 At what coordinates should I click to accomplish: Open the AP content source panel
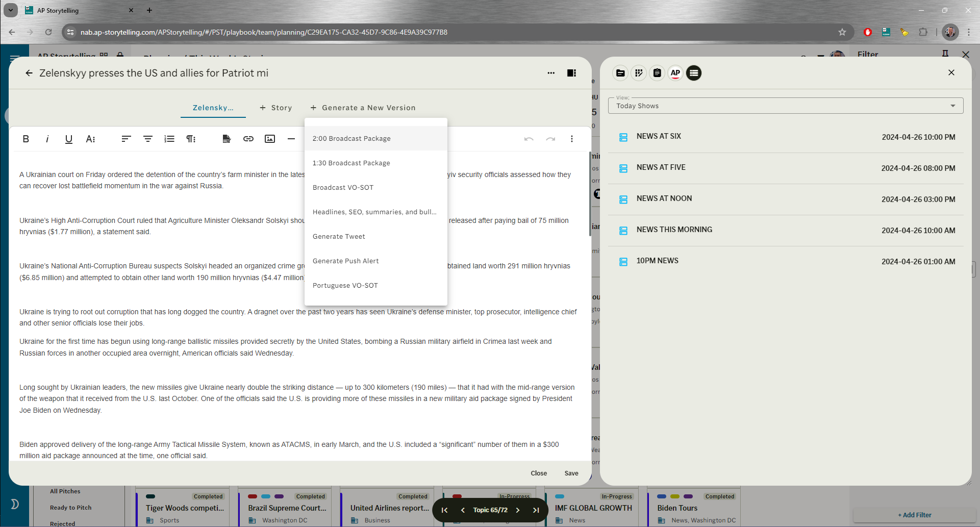point(675,73)
